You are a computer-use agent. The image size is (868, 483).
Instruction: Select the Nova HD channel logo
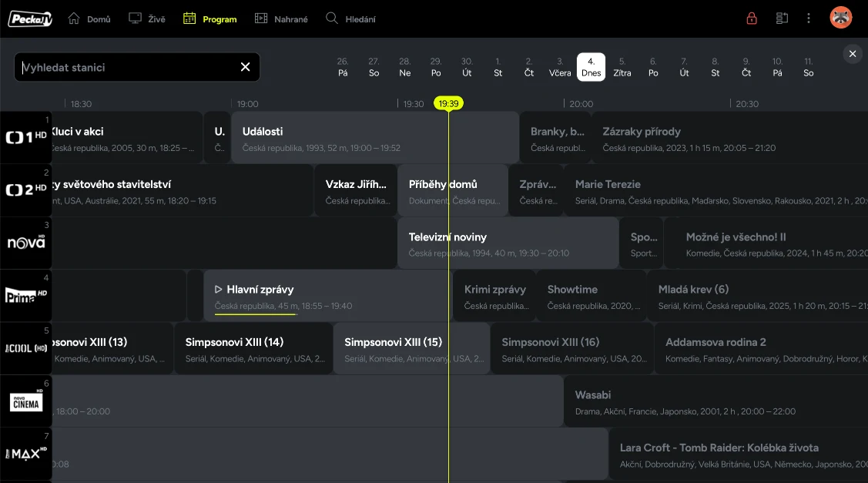coord(25,243)
